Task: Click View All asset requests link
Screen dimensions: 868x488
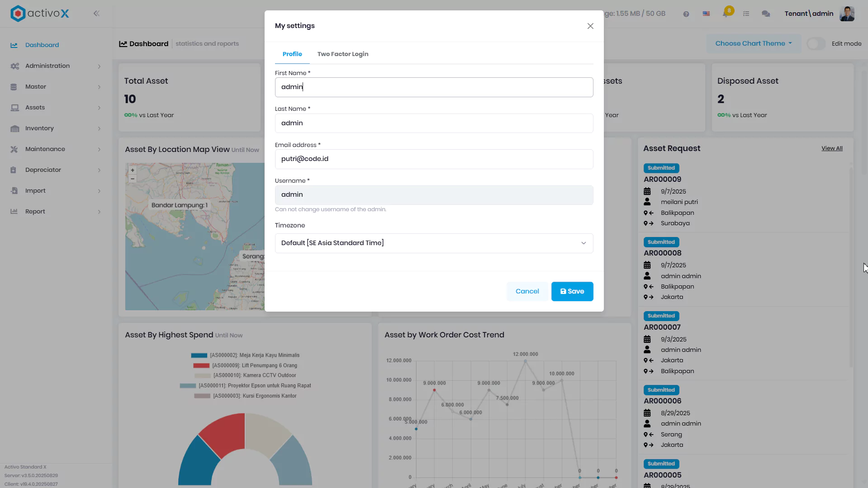Action: click(x=832, y=148)
